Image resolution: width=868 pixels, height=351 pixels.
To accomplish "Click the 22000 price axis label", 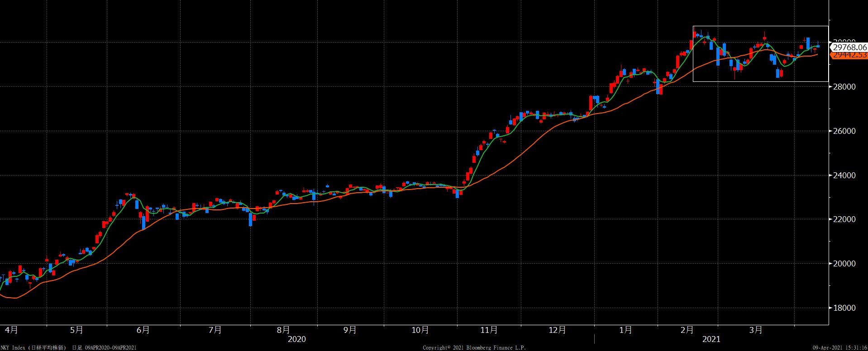I will (844, 219).
